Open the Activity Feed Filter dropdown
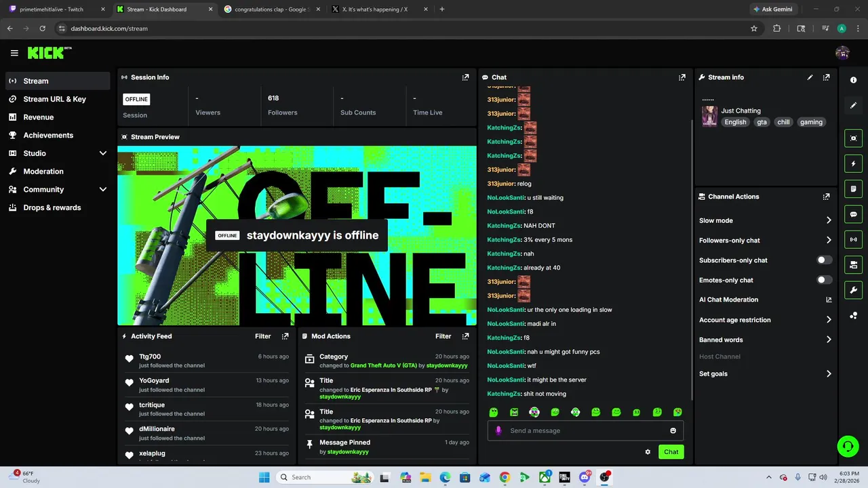868x488 pixels. 262,336
